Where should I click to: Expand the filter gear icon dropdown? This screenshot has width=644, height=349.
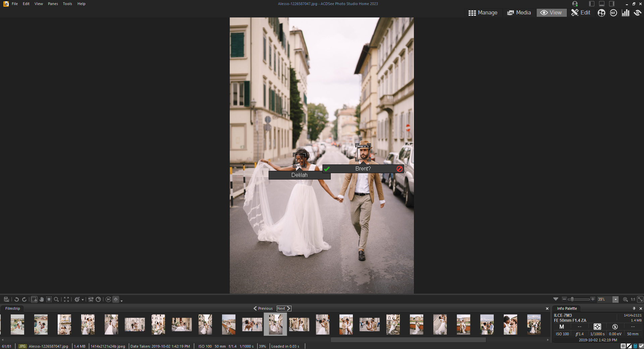coord(83,300)
